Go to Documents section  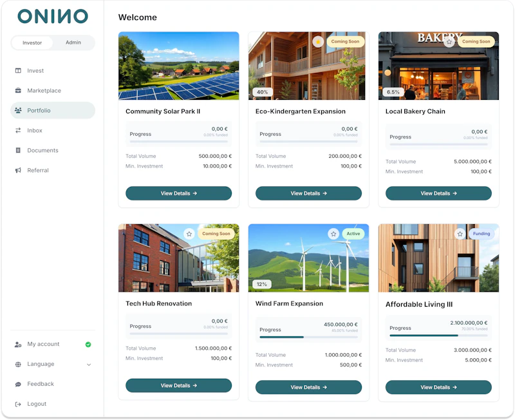[53, 150]
